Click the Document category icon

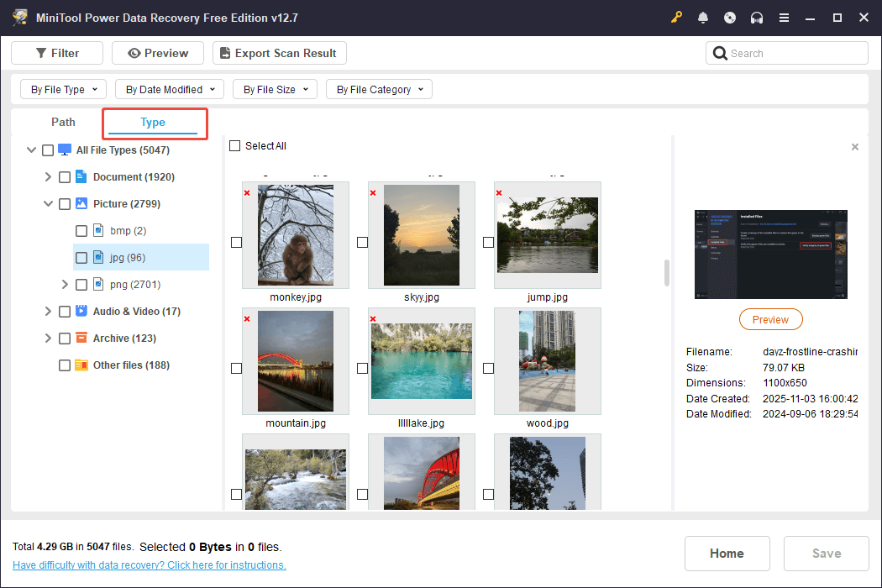coord(81,177)
